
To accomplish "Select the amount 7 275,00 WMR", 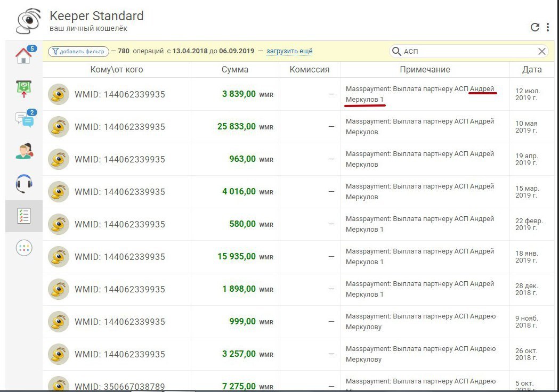I will pos(248,386).
